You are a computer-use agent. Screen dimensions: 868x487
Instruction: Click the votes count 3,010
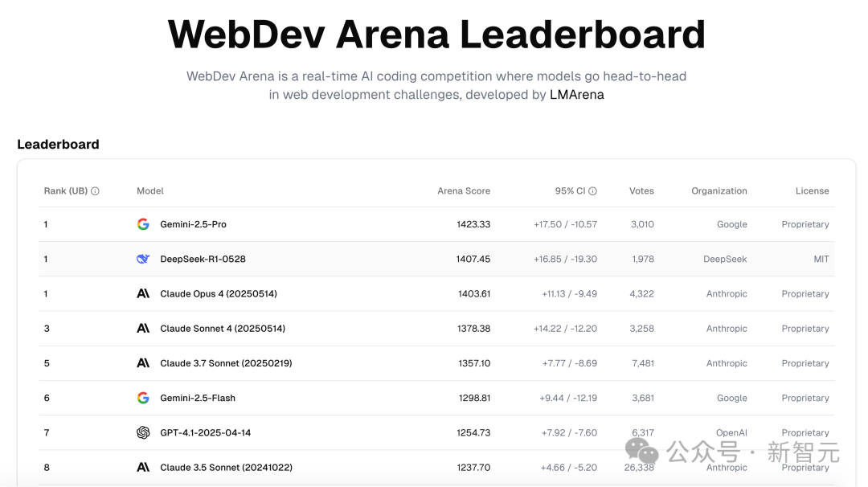[642, 224]
